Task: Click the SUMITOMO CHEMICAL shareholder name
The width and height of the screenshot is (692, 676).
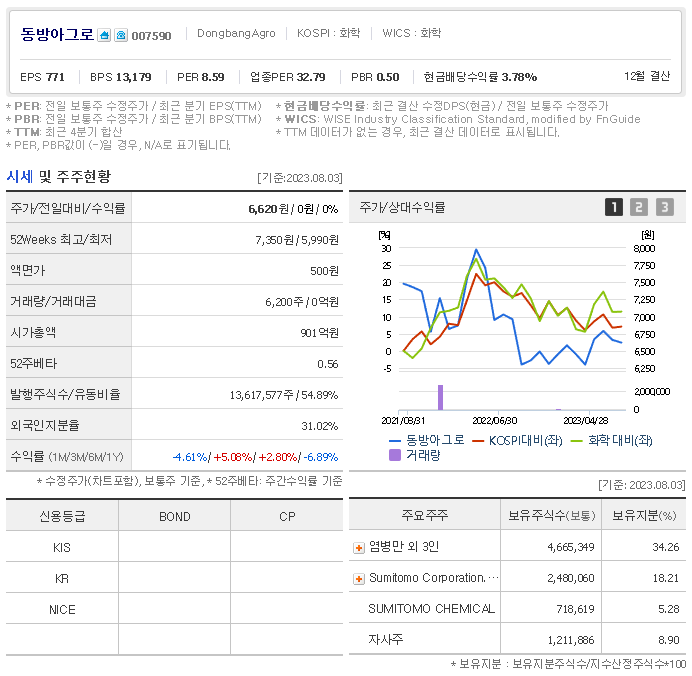Action: point(432,609)
